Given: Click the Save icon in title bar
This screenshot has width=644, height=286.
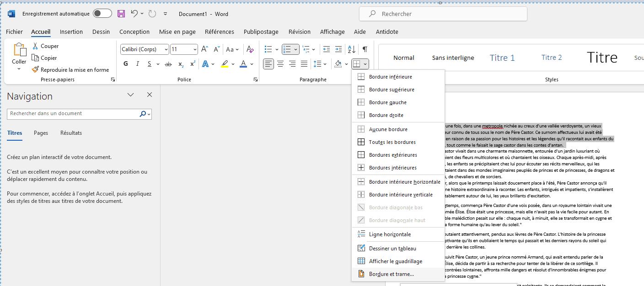Looking at the screenshot, I should click(x=121, y=14).
